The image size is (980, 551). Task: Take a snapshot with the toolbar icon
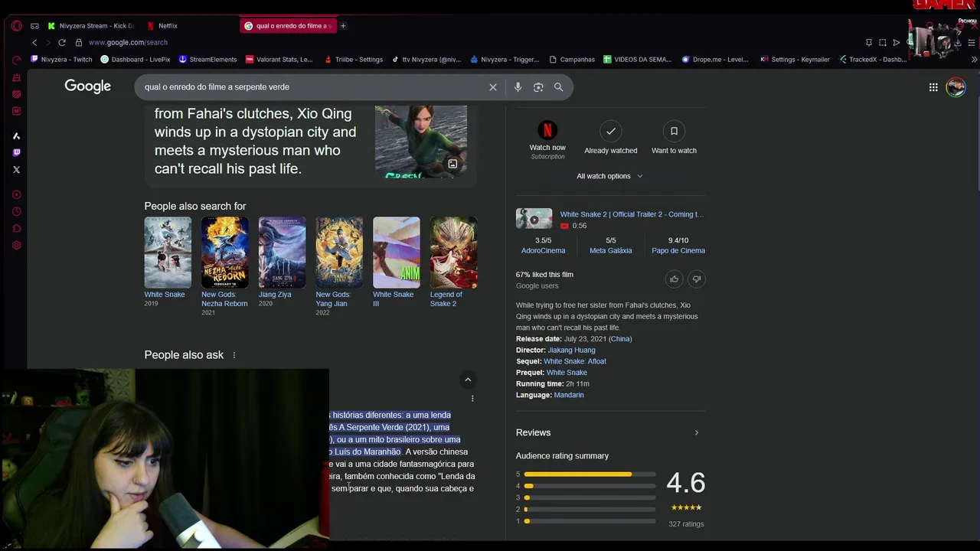pyautogui.click(x=883, y=43)
